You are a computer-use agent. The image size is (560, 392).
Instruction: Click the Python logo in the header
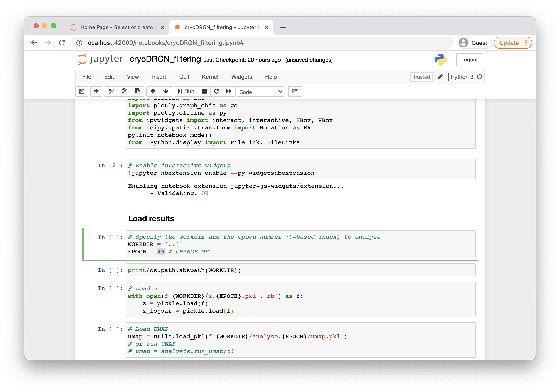coord(440,60)
